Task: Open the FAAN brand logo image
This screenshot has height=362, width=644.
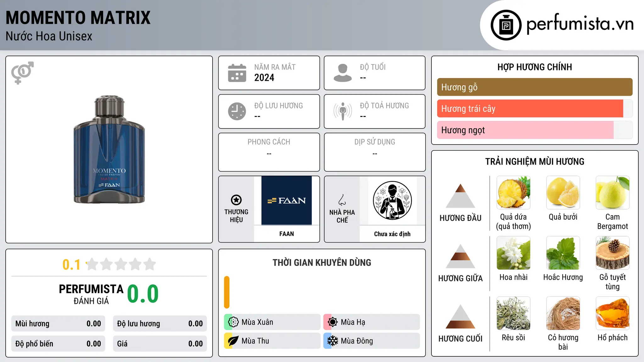Action: coord(286,200)
